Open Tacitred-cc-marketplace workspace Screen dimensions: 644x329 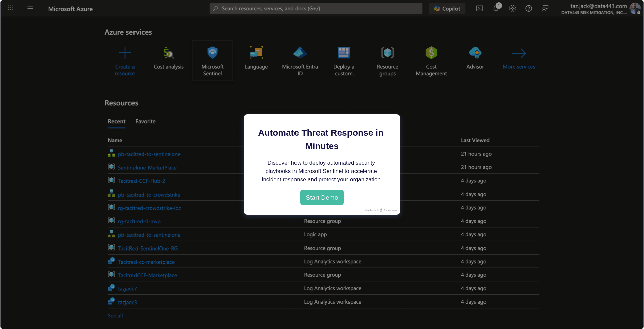tap(146, 262)
